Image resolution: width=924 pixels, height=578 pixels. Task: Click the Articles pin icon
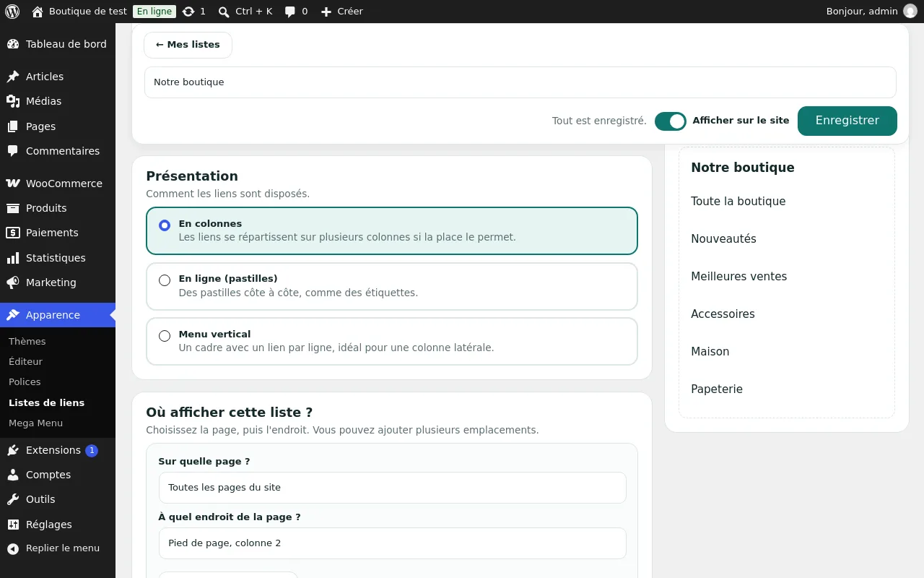(x=13, y=77)
